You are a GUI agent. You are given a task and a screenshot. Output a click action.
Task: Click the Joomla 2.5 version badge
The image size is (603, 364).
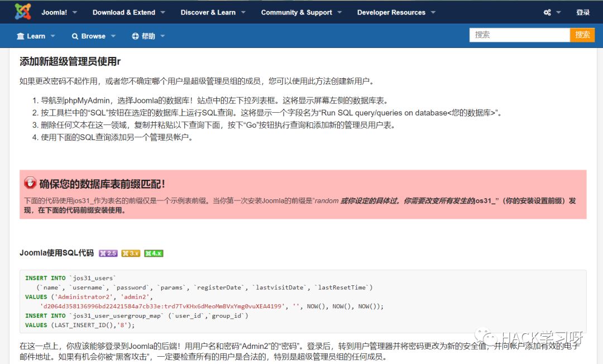click(x=108, y=253)
